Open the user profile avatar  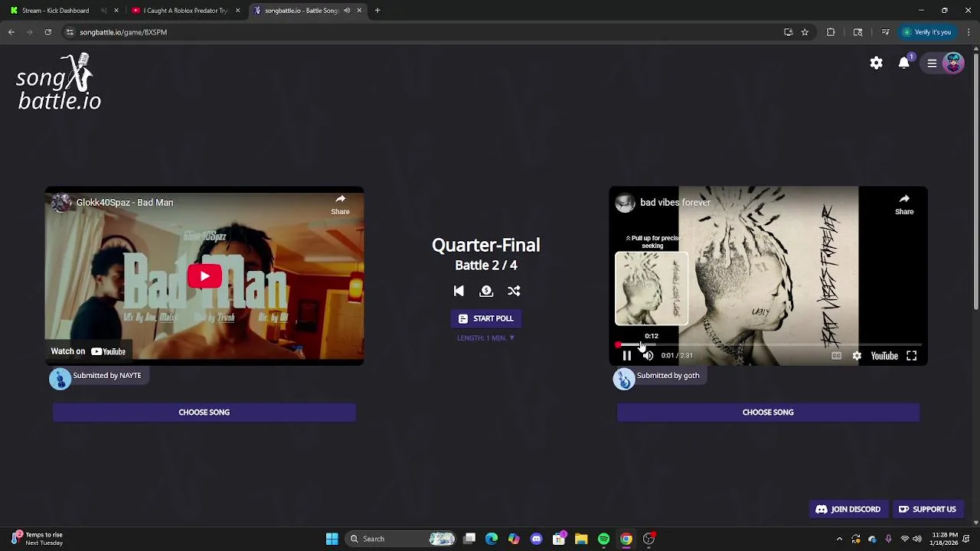click(x=953, y=63)
